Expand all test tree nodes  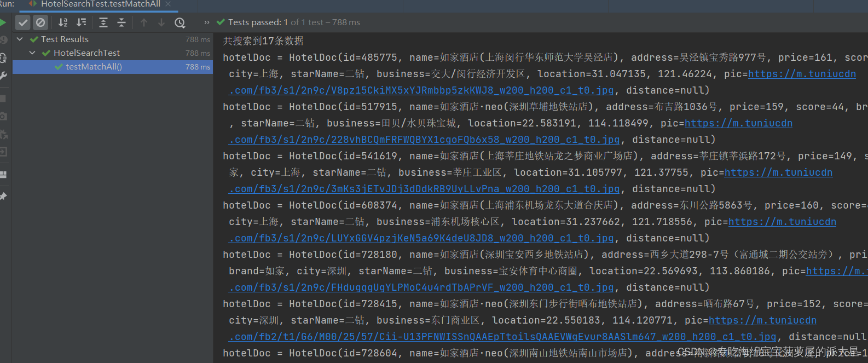pyautogui.click(x=103, y=22)
